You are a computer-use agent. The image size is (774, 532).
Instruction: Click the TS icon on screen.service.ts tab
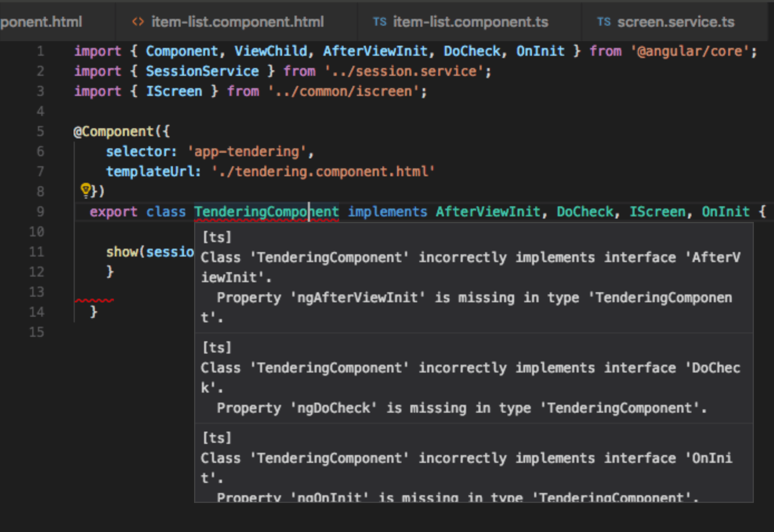pyautogui.click(x=603, y=22)
